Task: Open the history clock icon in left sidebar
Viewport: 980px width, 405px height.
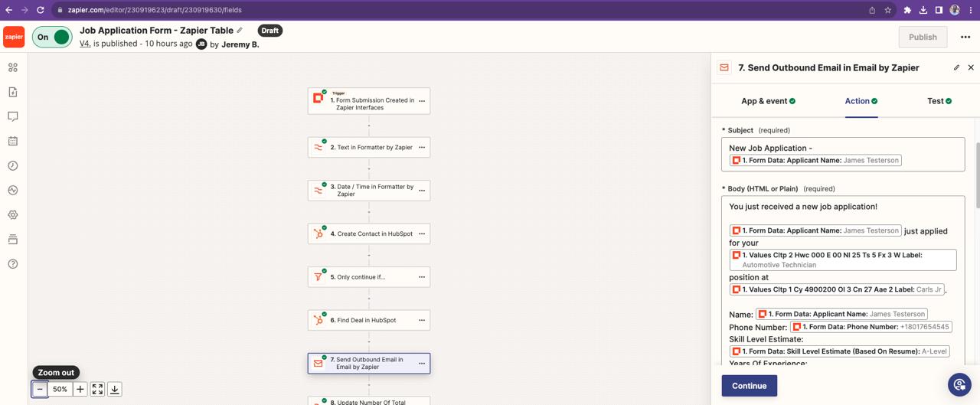Action: click(x=13, y=165)
